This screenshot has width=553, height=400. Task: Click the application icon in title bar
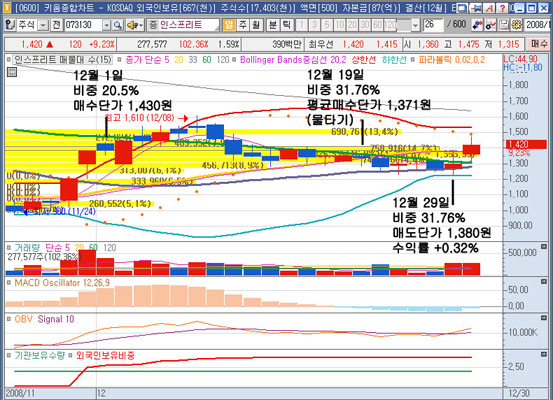click(7, 8)
